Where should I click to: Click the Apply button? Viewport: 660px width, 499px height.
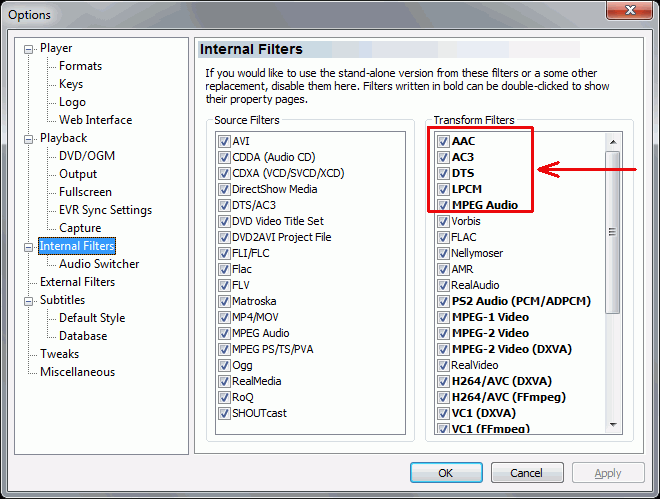pos(608,473)
